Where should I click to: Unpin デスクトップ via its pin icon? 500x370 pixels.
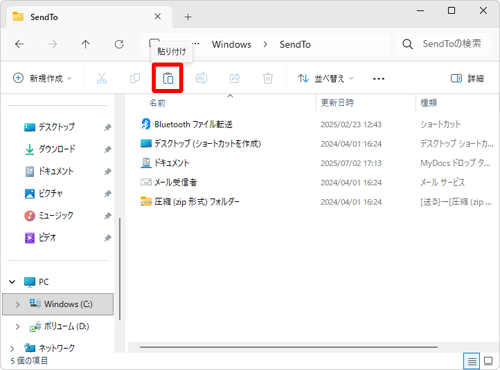coord(107,127)
